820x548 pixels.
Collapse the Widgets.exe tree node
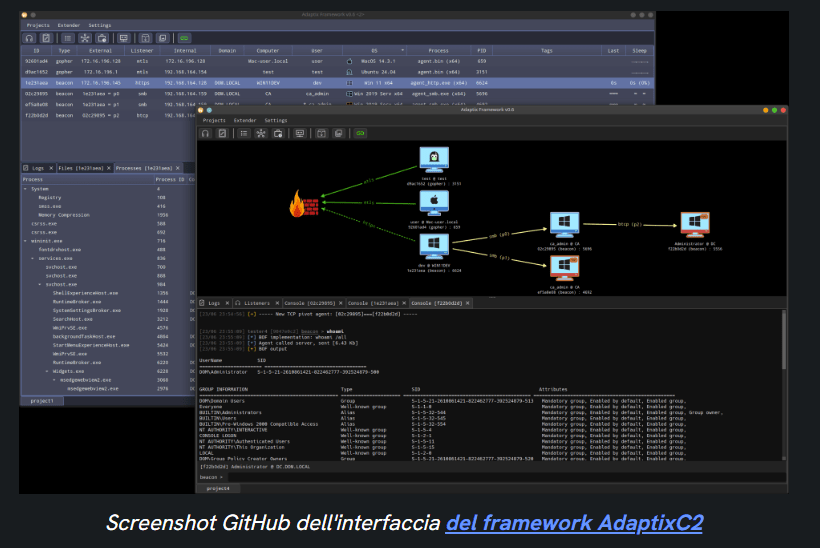coord(47,371)
